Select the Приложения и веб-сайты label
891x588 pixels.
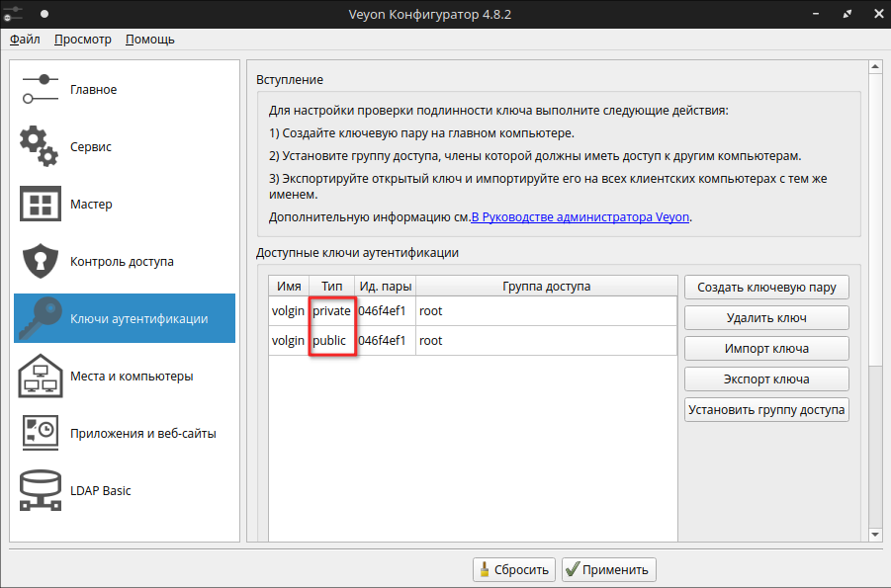[143, 434]
